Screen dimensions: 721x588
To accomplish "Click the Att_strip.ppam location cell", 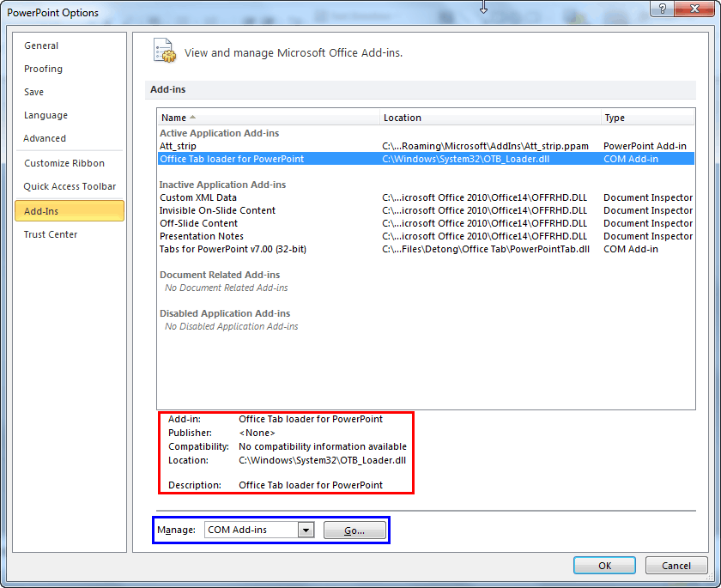I will (x=485, y=146).
